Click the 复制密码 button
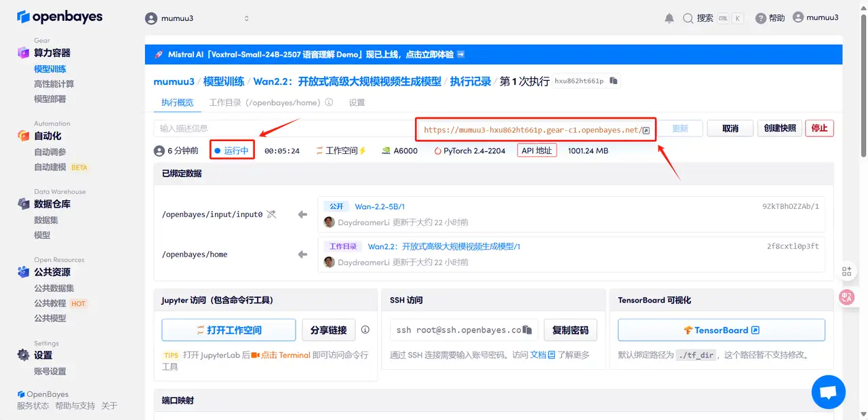 [x=570, y=330]
